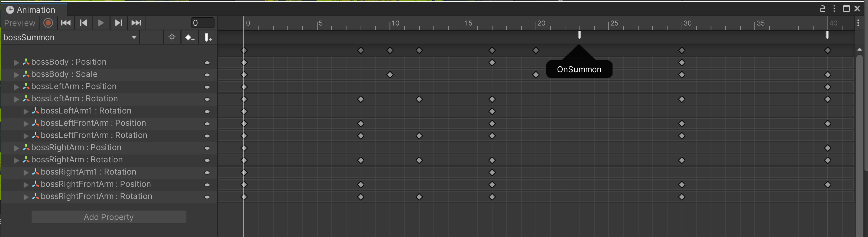This screenshot has height=237, width=868.
Task: Click bossBody : Scale key options dot
Action: (207, 75)
